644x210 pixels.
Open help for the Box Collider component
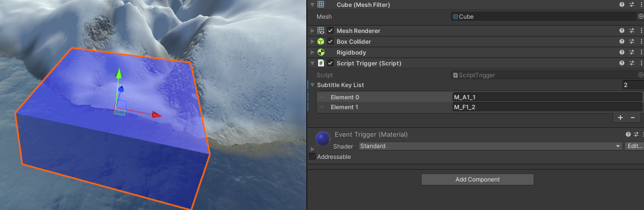[622, 41]
